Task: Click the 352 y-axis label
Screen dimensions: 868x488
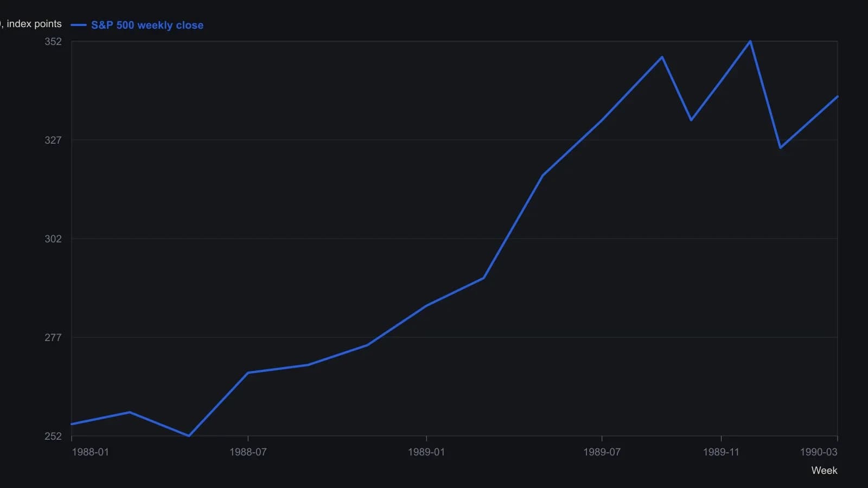Action: click(x=53, y=42)
